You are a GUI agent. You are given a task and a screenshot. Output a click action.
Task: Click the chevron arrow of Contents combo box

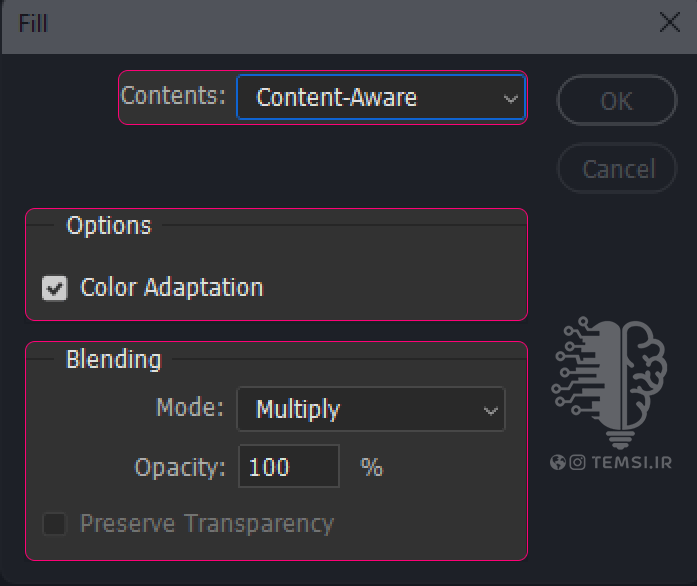click(x=510, y=99)
